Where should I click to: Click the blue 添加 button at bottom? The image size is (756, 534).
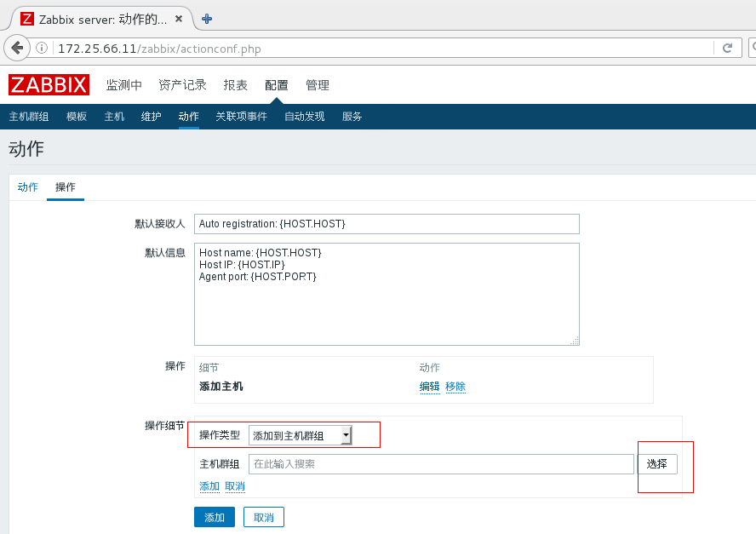click(x=214, y=517)
